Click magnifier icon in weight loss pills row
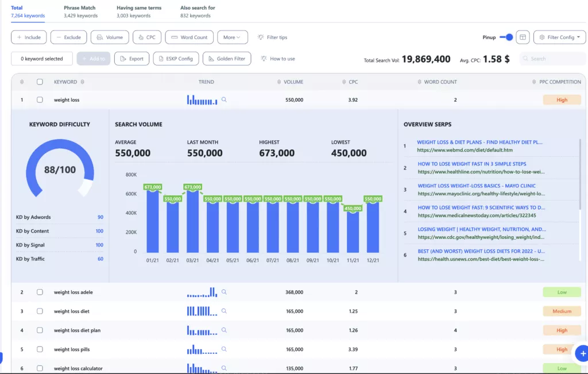The width and height of the screenshot is (588, 374). [x=224, y=349]
